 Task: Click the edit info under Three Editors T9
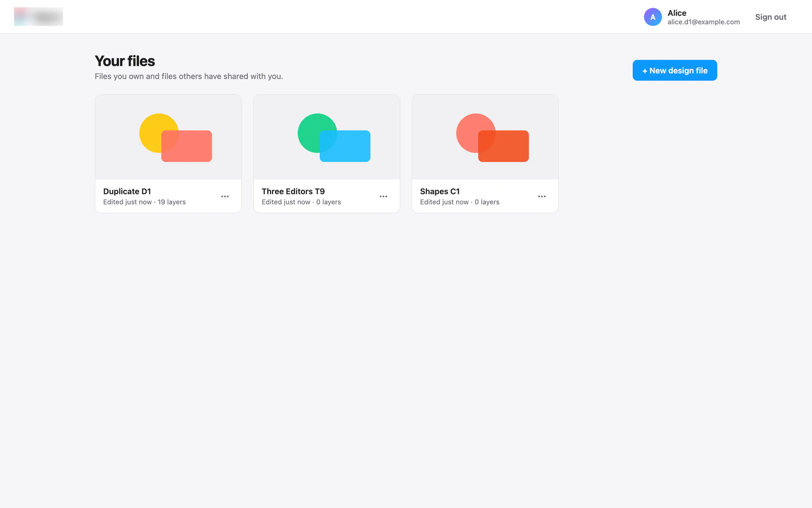click(x=301, y=202)
